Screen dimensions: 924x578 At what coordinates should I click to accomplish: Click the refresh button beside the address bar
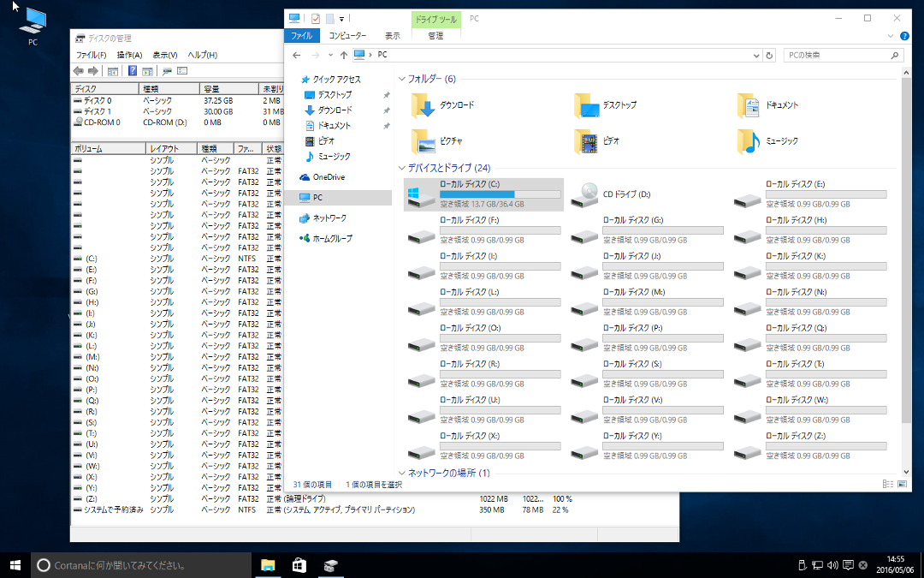coord(769,55)
